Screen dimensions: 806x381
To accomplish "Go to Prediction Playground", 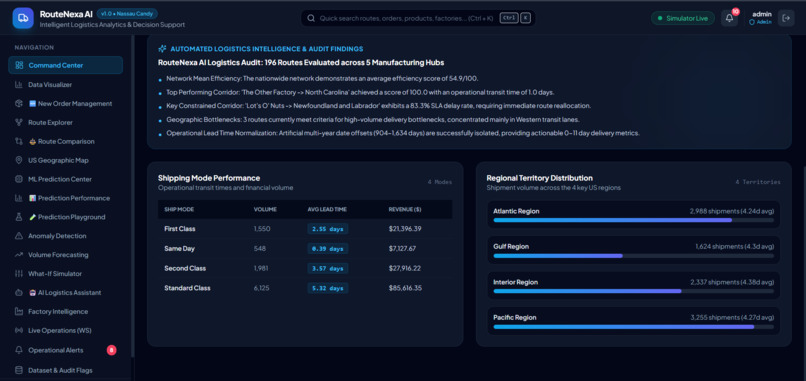I will click(65, 217).
